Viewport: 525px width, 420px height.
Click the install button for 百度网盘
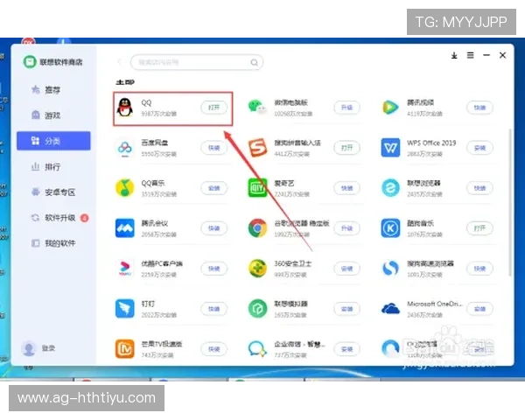213,148
